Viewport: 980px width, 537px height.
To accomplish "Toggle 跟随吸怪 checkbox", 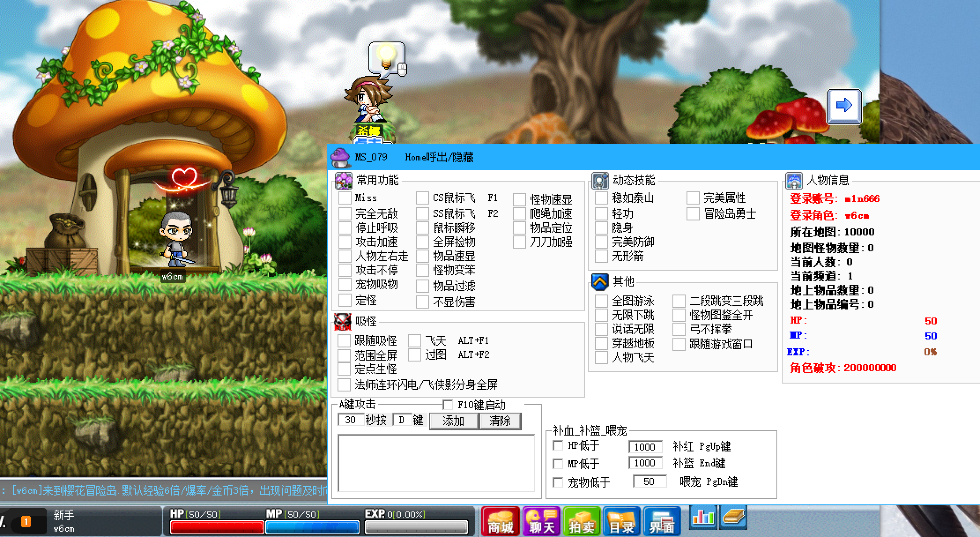I will coord(344,341).
